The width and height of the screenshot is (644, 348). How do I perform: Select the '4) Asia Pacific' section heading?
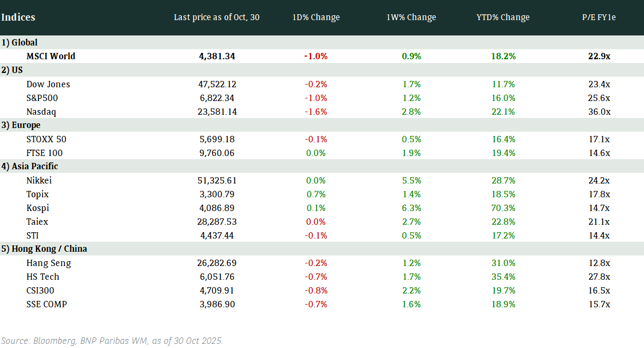pyautogui.click(x=30, y=167)
